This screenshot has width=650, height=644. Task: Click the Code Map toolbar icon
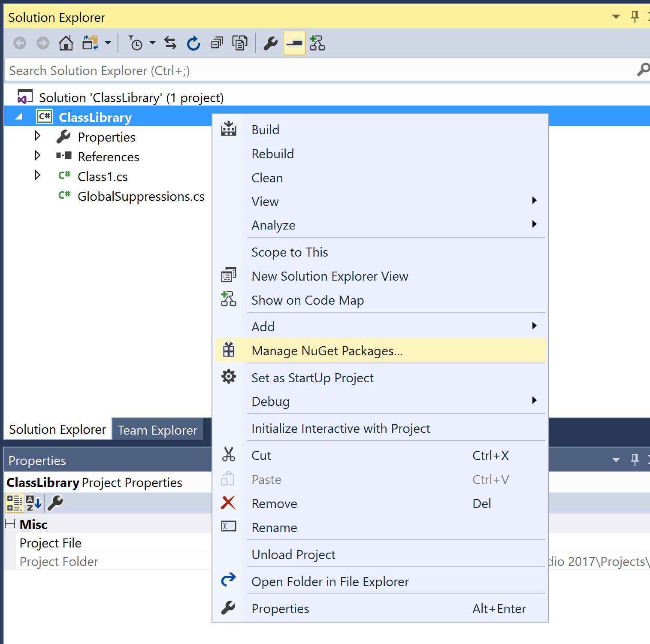[317, 43]
